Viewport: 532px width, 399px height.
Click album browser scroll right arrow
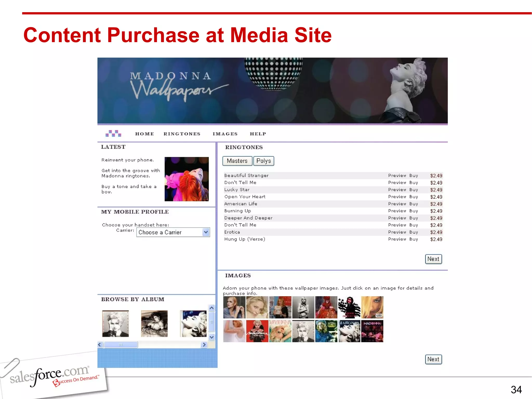click(204, 345)
